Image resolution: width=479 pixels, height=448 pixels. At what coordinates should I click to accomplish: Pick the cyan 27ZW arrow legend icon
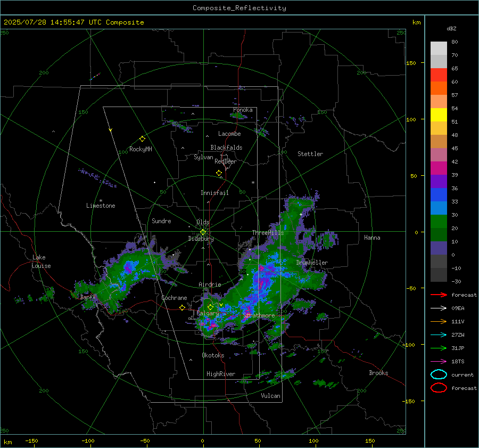point(439,335)
